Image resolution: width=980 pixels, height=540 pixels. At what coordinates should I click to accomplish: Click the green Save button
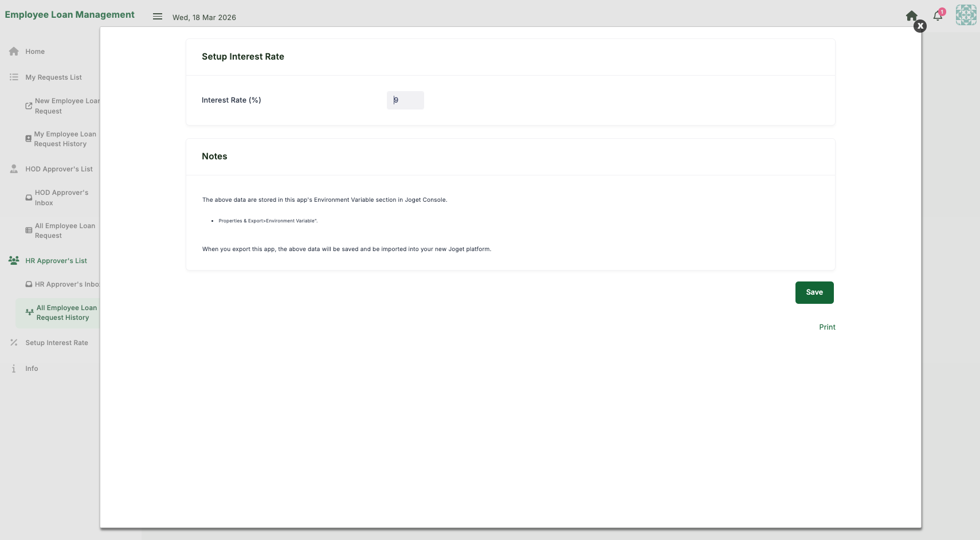(814, 292)
